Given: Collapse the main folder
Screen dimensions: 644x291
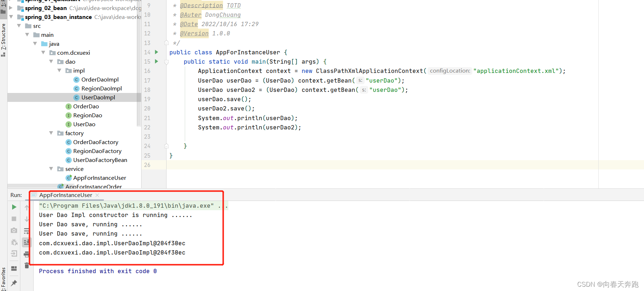Looking at the screenshot, I should [x=27, y=35].
